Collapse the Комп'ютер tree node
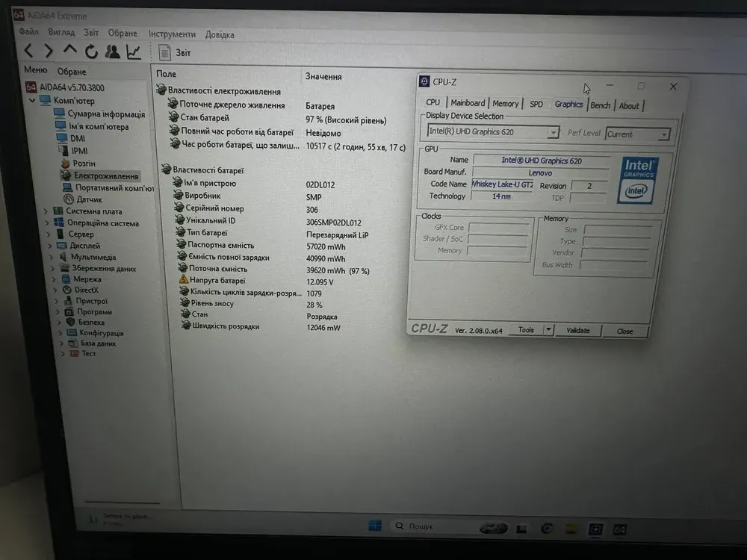 [33, 101]
